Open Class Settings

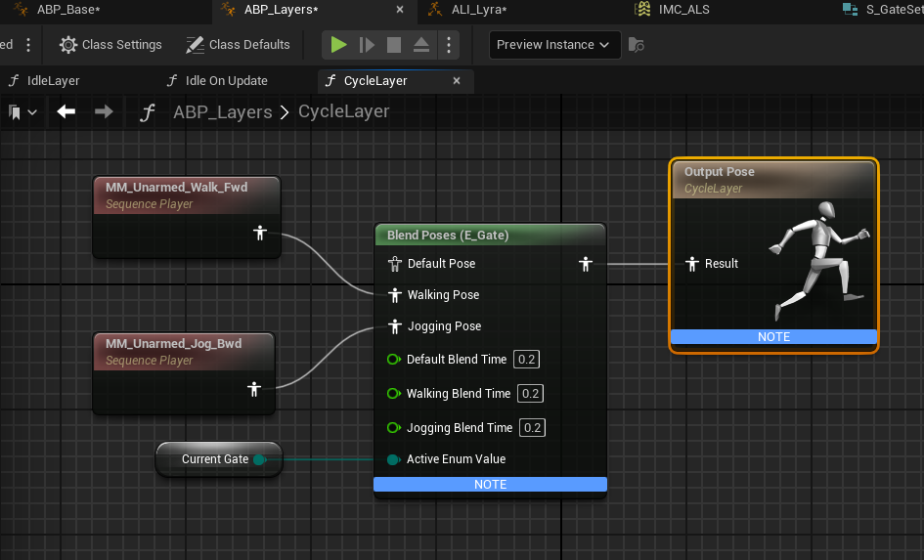pos(110,45)
